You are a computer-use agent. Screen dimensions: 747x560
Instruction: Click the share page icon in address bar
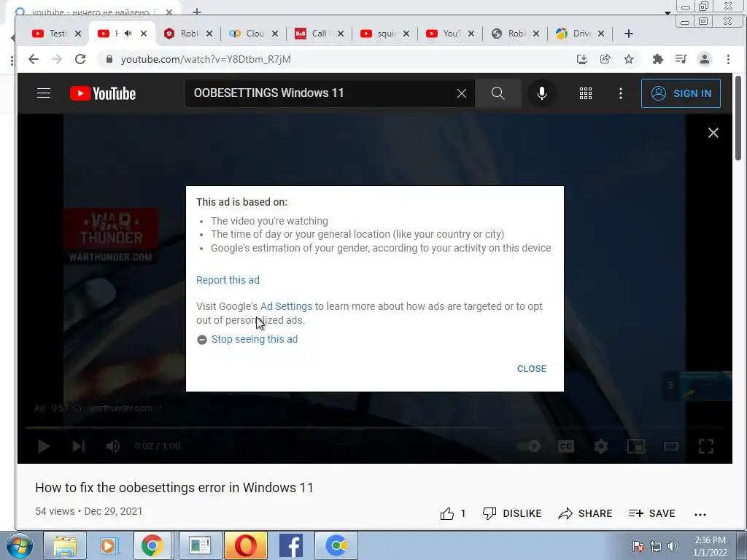(x=605, y=59)
